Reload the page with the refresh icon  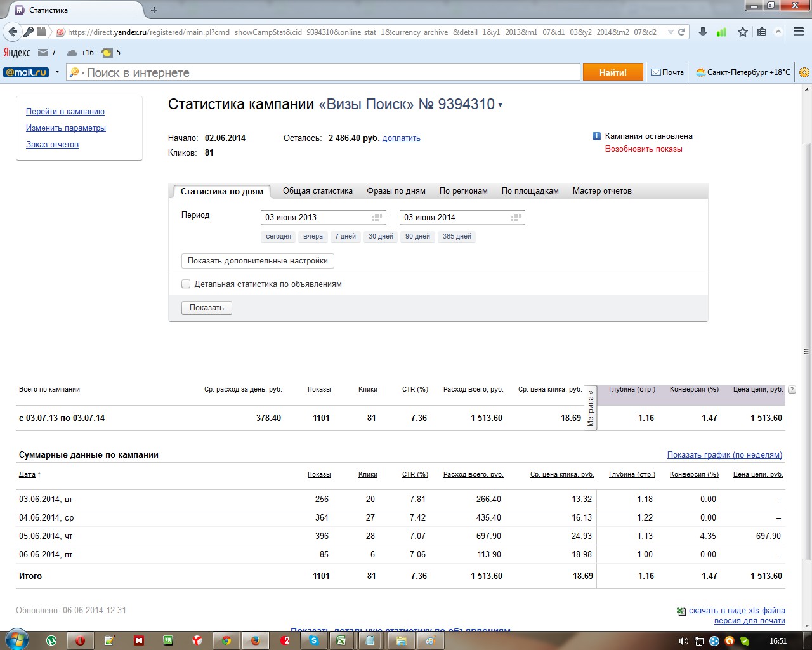pyautogui.click(x=682, y=32)
